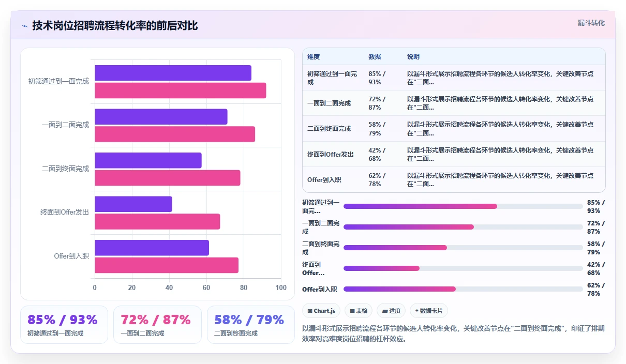
Task: Click the summary paragraph below the chips
Action: (453, 333)
